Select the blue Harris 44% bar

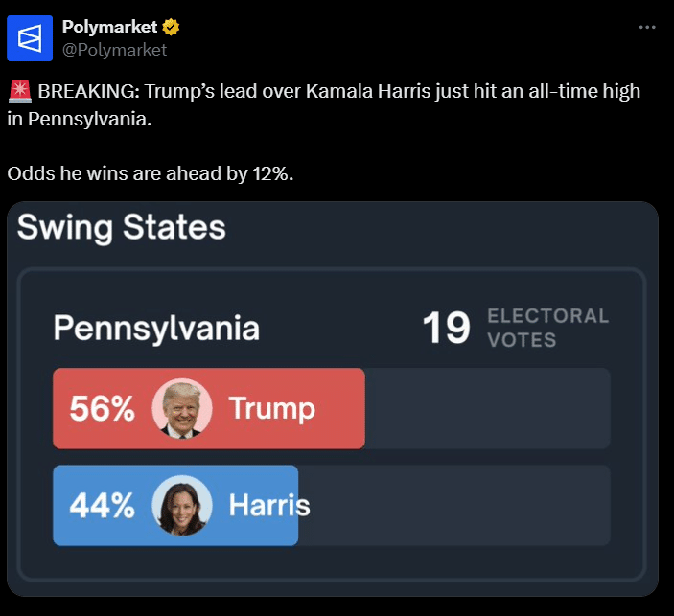point(175,506)
